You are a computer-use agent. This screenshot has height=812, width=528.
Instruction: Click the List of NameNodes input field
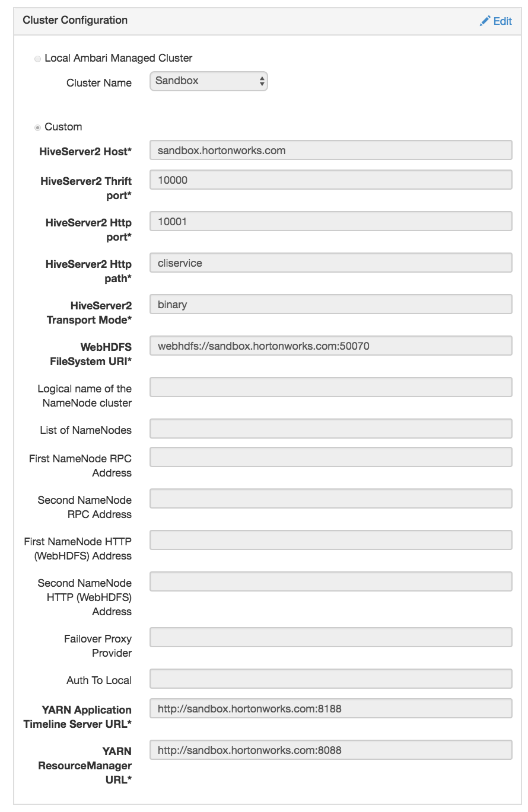[331, 428]
